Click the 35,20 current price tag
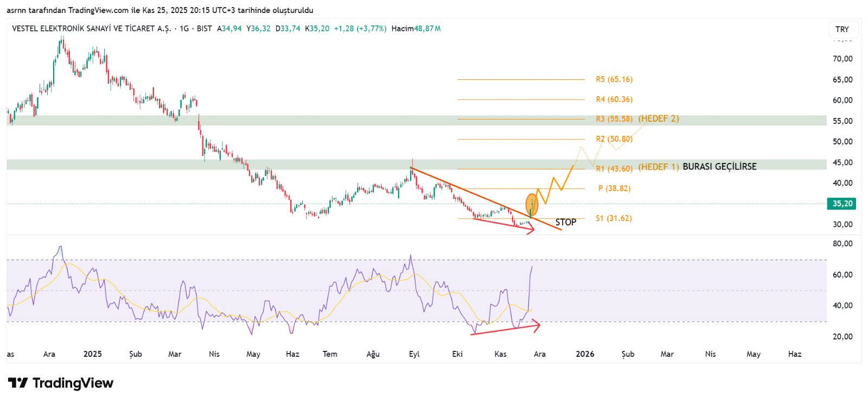The height and width of the screenshot is (403, 868). click(x=842, y=204)
